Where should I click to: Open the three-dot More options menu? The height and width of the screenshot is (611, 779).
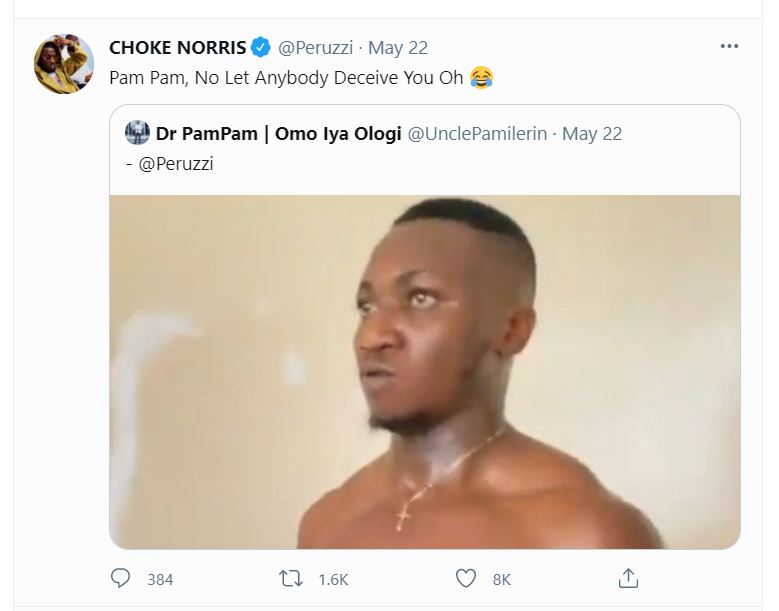(x=731, y=47)
